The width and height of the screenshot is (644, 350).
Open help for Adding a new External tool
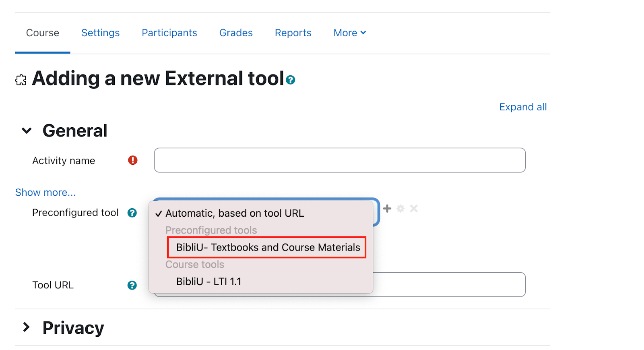290,80
